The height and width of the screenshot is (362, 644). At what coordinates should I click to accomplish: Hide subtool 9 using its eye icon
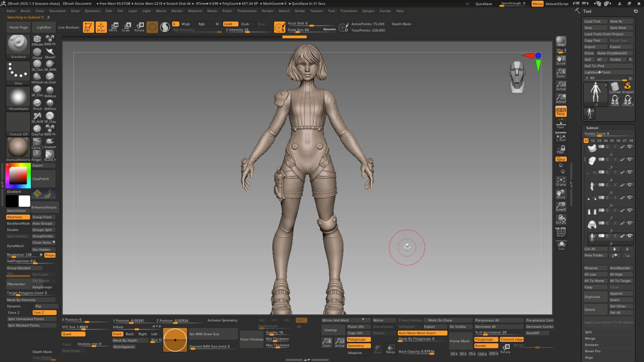pos(630,236)
